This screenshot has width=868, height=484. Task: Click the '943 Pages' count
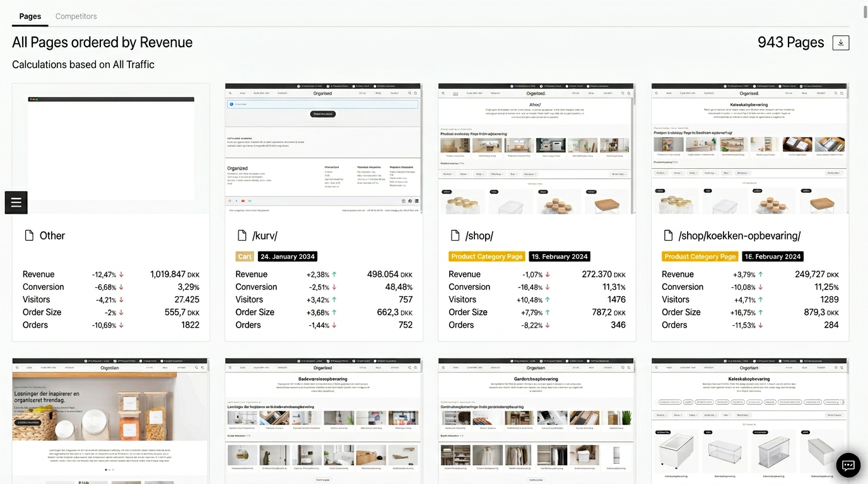(x=791, y=42)
